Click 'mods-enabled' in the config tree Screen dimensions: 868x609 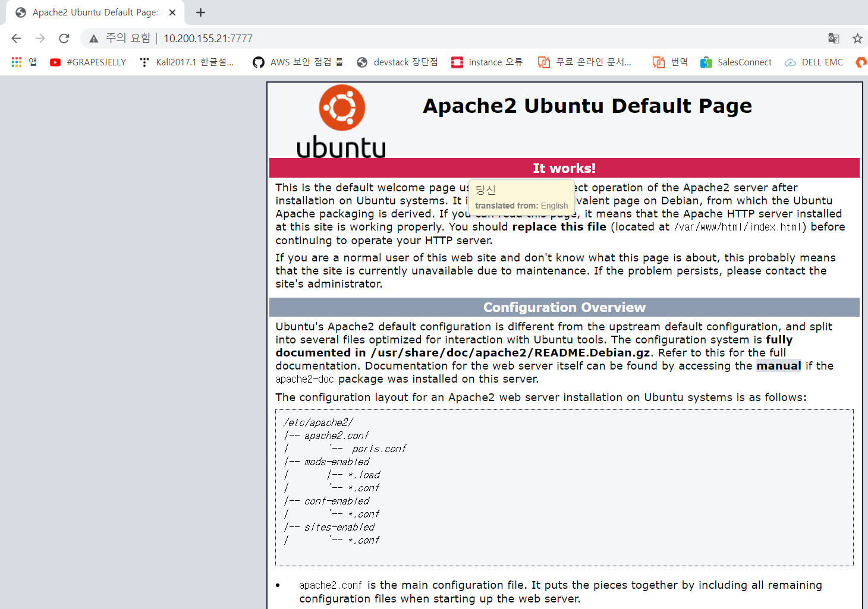(x=336, y=462)
